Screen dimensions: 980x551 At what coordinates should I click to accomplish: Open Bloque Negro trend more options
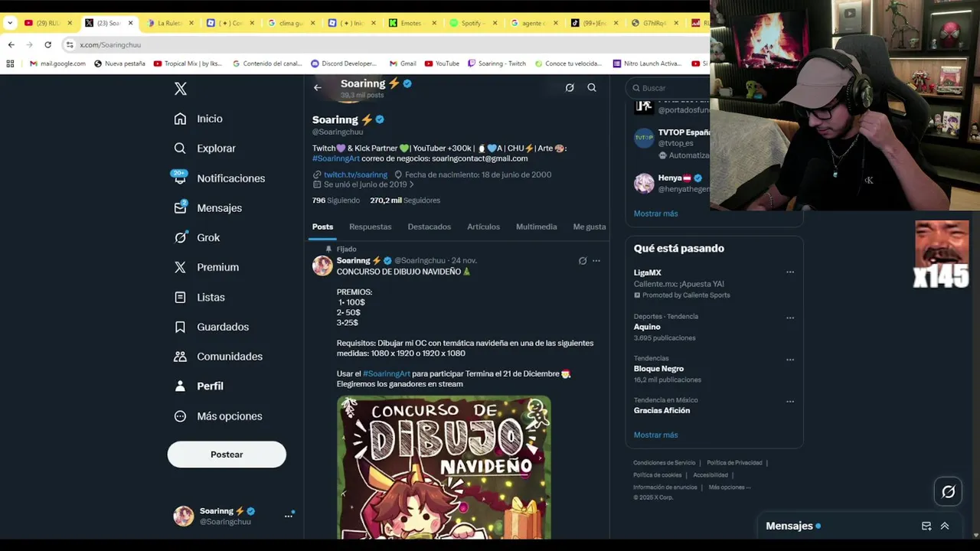[x=790, y=360]
